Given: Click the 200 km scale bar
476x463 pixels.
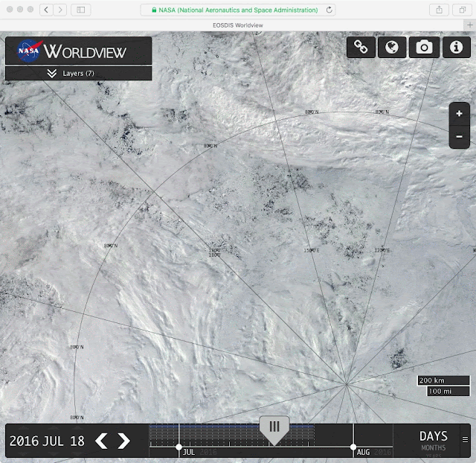Looking at the screenshot, I should coord(443,380).
